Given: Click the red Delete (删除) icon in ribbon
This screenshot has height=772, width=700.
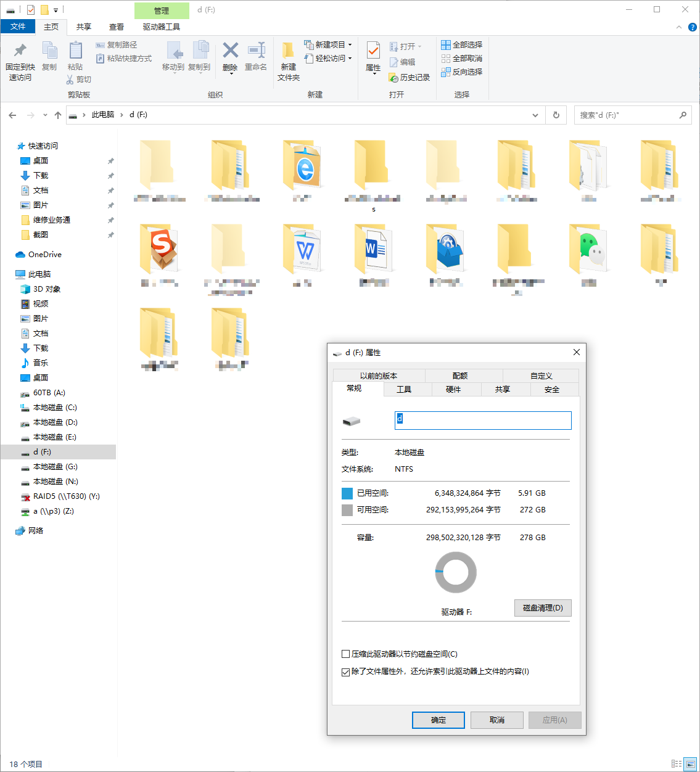Looking at the screenshot, I should (x=230, y=51).
